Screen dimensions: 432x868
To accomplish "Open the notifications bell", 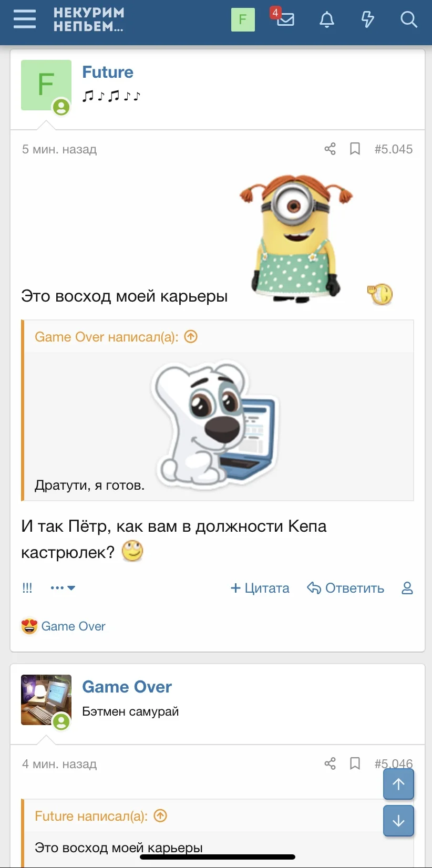I will point(327,20).
